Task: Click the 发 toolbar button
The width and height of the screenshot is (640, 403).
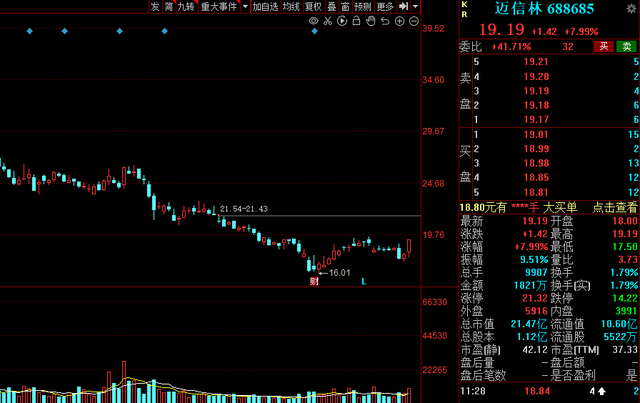Action: (155, 7)
